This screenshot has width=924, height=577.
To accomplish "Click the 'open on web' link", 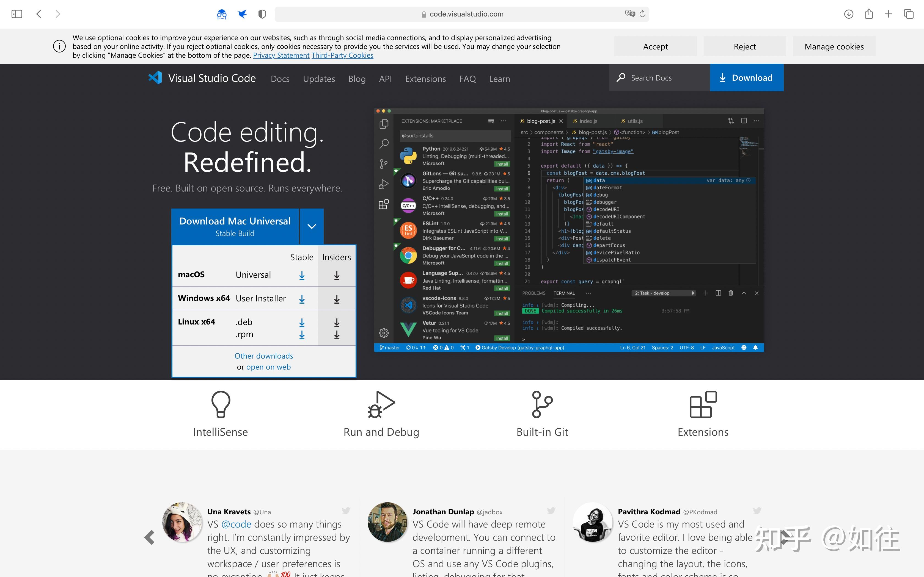I will (268, 367).
